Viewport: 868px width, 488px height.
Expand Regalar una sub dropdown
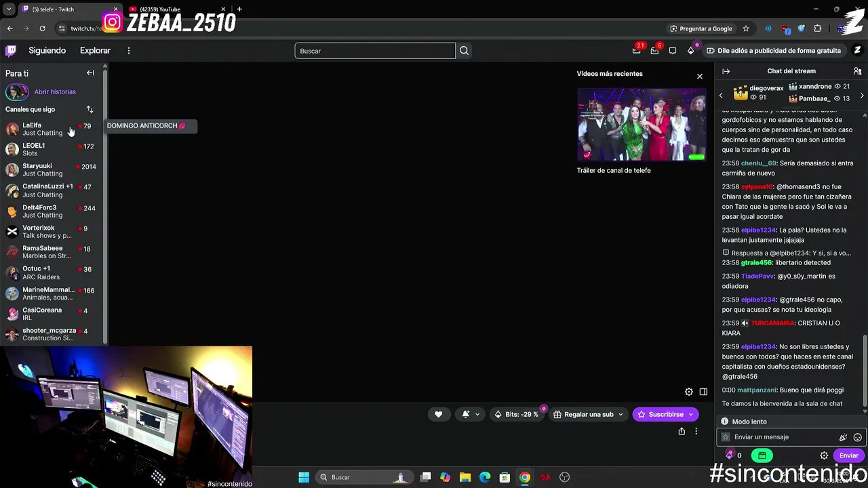pyautogui.click(x=588, y=414)
